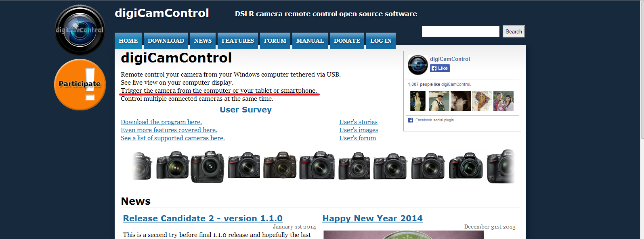Open Release Candidate 2 news article
The width and height of the screenshot is (644, 239).
tap(203, 218)
